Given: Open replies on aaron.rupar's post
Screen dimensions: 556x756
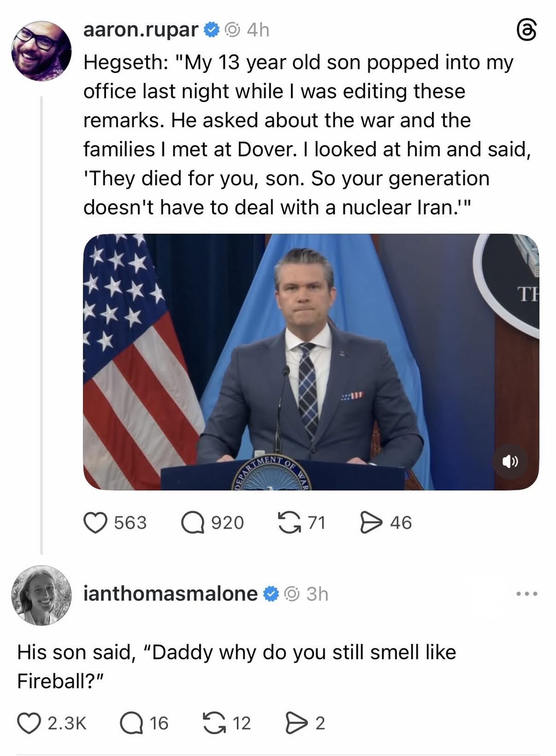Looking at the screenshot, I should 193,522.
